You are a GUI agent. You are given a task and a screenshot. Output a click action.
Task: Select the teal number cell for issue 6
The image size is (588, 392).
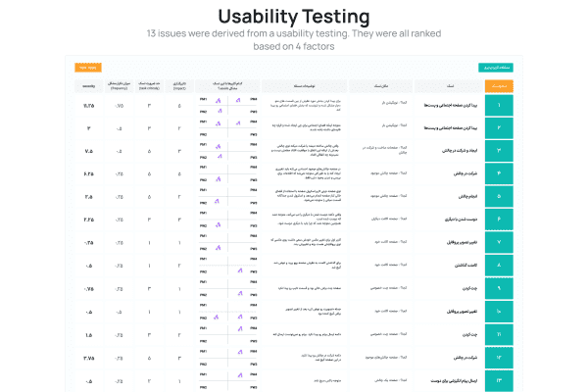pyautogui.click(x=499, y=220)
